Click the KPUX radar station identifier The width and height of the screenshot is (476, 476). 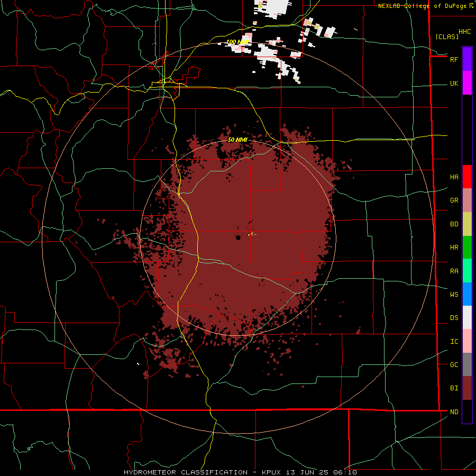click(x=271, y=472)
